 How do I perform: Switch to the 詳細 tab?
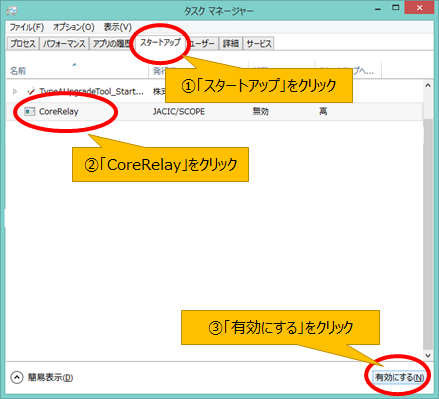pos(231,44)
